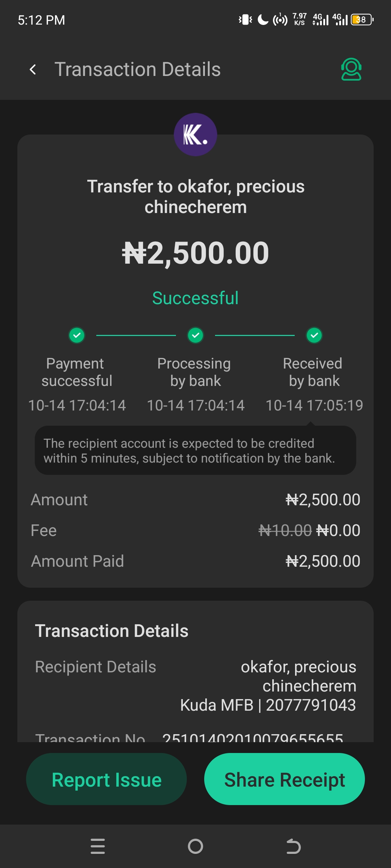This screenshot has width=391, height=868.
Task: Tap the struck-through ₦10.00 fee
Action: click(x=285, y=531)
